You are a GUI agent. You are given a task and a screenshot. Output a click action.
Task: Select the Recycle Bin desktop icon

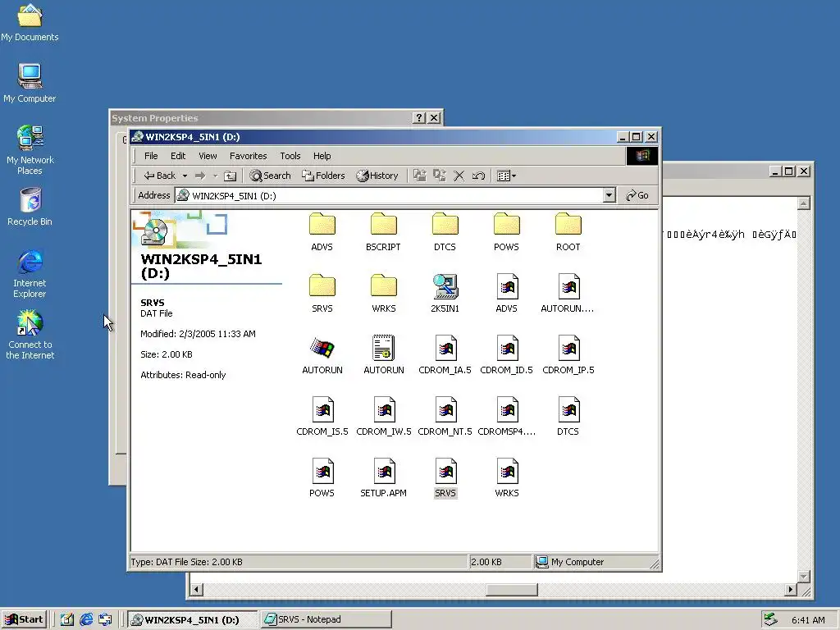point(30,207)
